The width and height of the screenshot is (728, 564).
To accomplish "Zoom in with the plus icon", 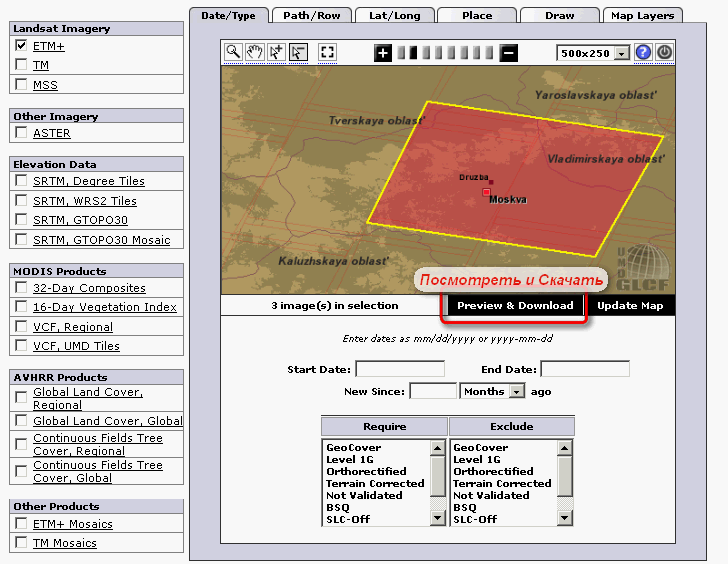I will pyautogui.click(x=383, y=53).
